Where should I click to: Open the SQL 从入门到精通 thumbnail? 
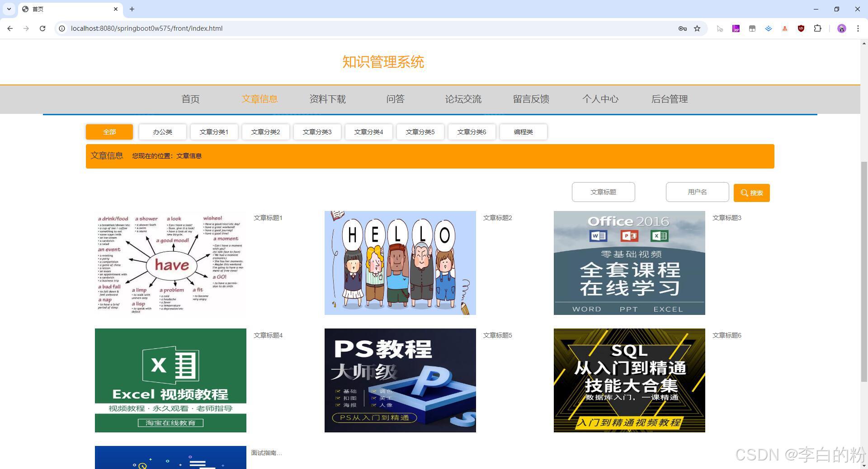[x=629, y=380]
